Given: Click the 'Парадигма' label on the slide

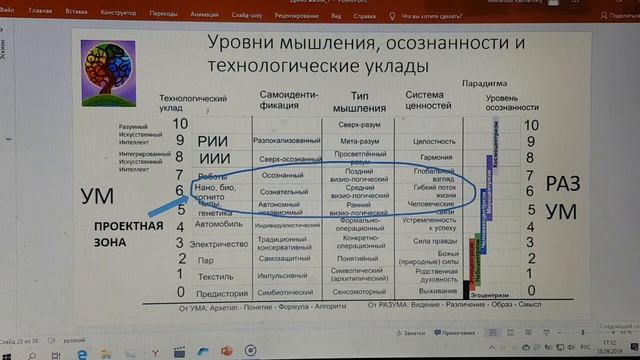Looking at the screenshot, I should point(484,83).
